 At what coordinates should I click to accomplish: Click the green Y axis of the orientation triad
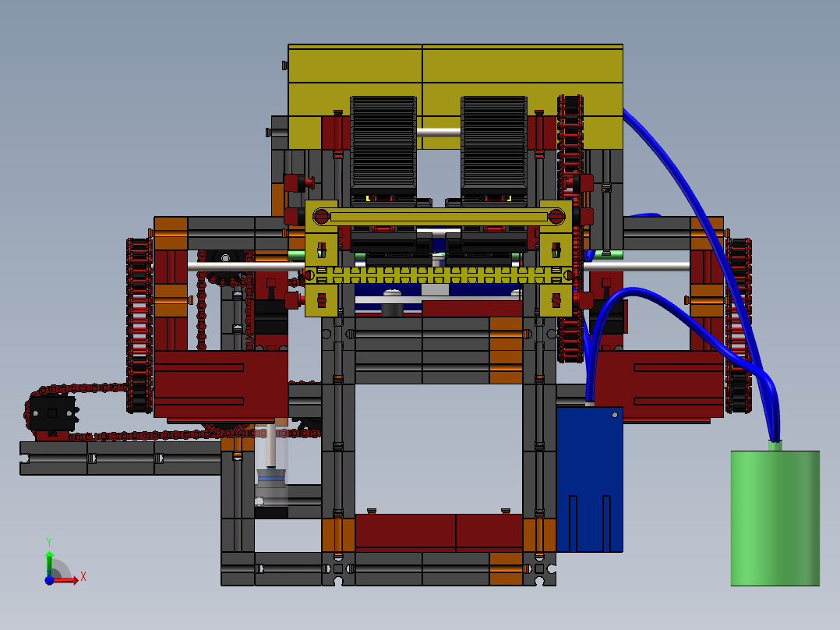tap(49, 564)
